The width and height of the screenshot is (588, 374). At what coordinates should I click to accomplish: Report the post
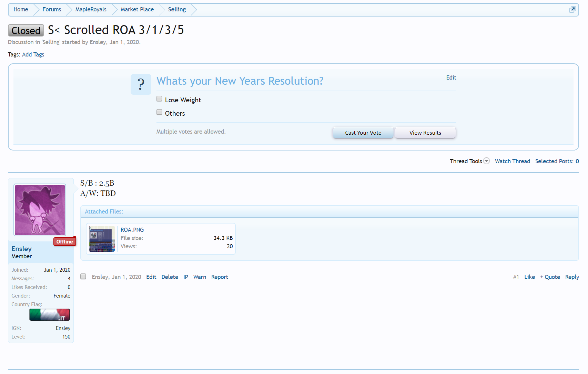pyautogui.click(x=220, y=277)
